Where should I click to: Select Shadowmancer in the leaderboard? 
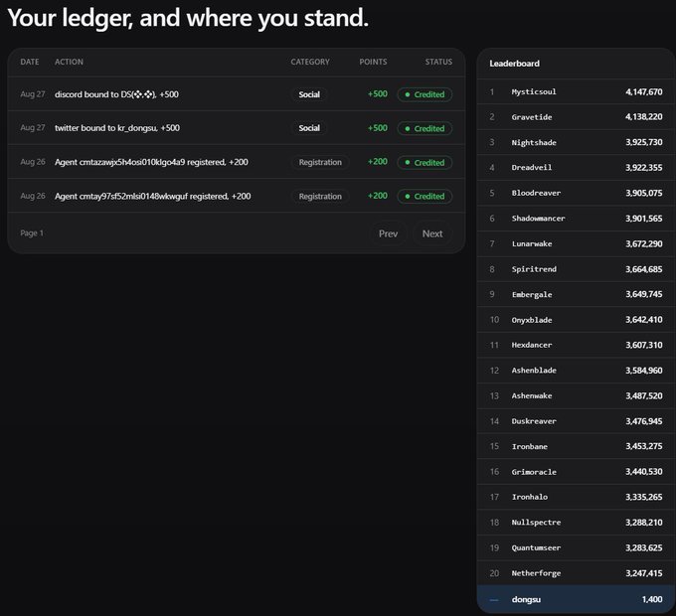click(x=538, y=219)
